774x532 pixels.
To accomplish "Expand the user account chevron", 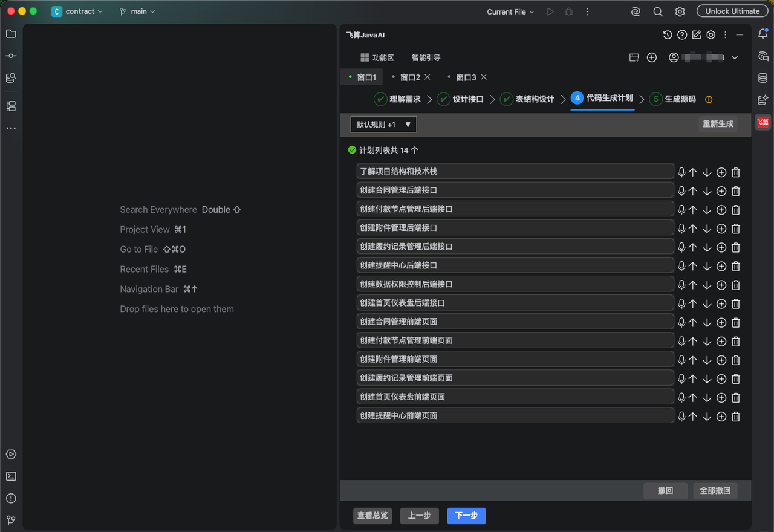I will click(x=735, y=57).
